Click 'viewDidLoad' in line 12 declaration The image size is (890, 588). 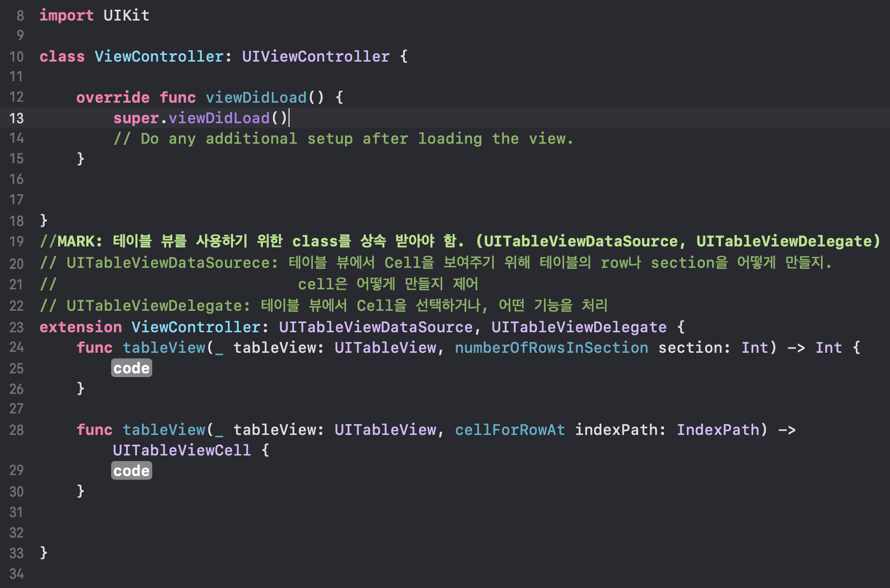[256, 98]
